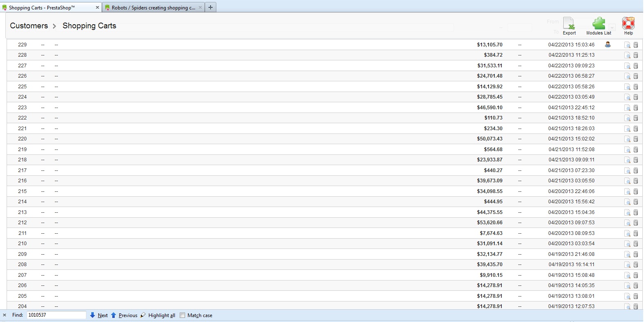Select cart ID 229 cell
644x322 pixels.
point(22,44)
